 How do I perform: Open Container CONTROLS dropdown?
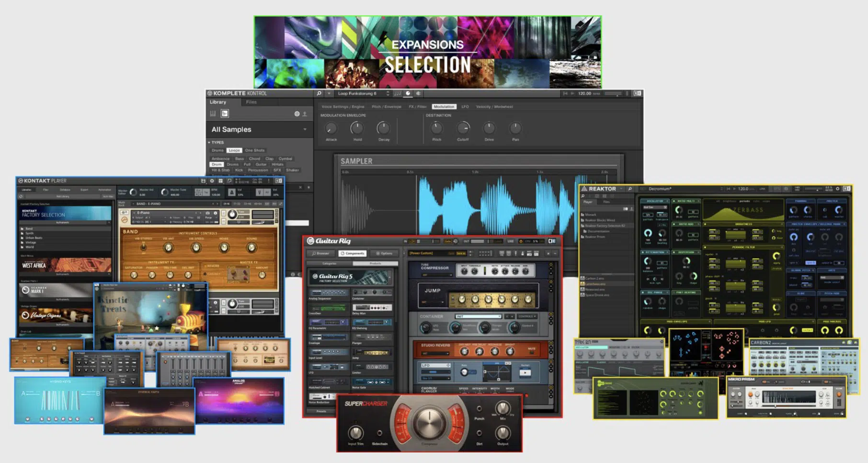pyautogui.click(x=527, y=316)
